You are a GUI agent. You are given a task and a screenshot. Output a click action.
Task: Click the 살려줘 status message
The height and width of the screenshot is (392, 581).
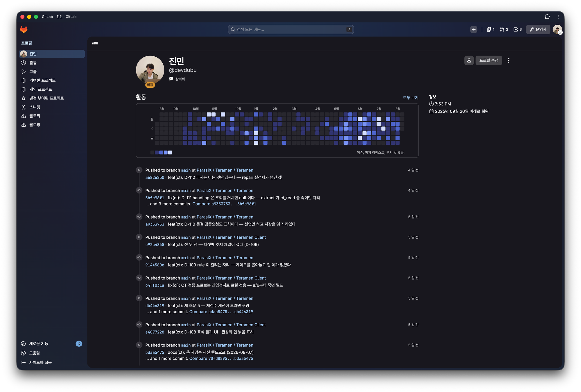(x=180, y=79)
